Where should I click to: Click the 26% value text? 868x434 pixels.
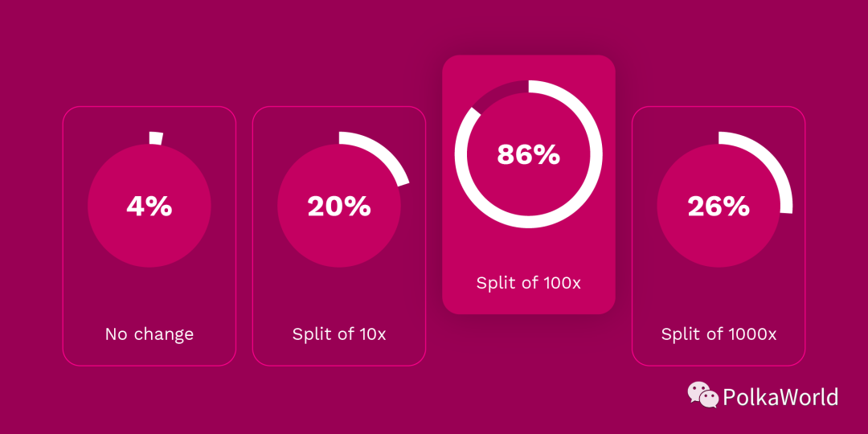pyautogui.click(x=719, y=207)
